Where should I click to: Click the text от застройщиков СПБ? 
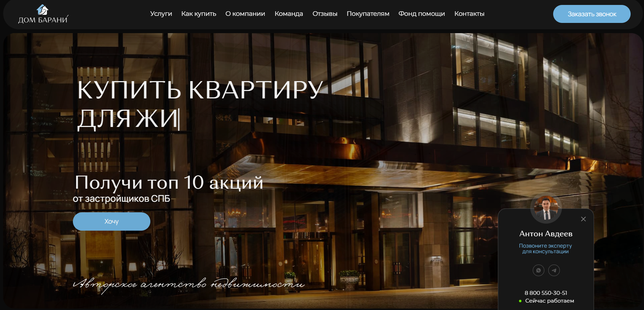121,199
